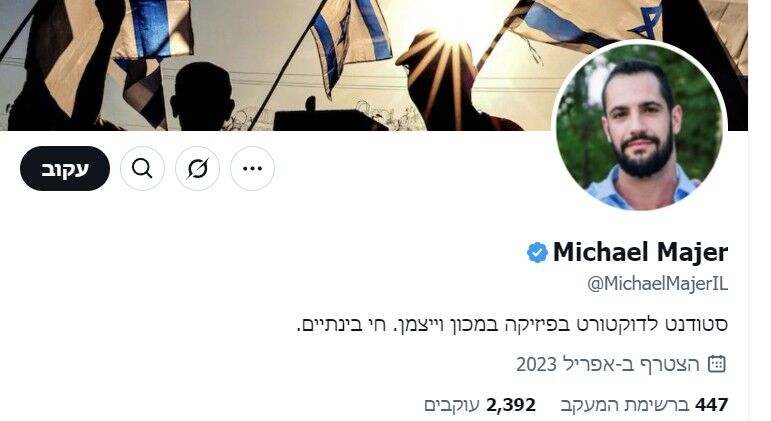Click the Hebrew bio about Weizmann Institute
The width and height of the screenshot is (771, 421).
[512, 325]
